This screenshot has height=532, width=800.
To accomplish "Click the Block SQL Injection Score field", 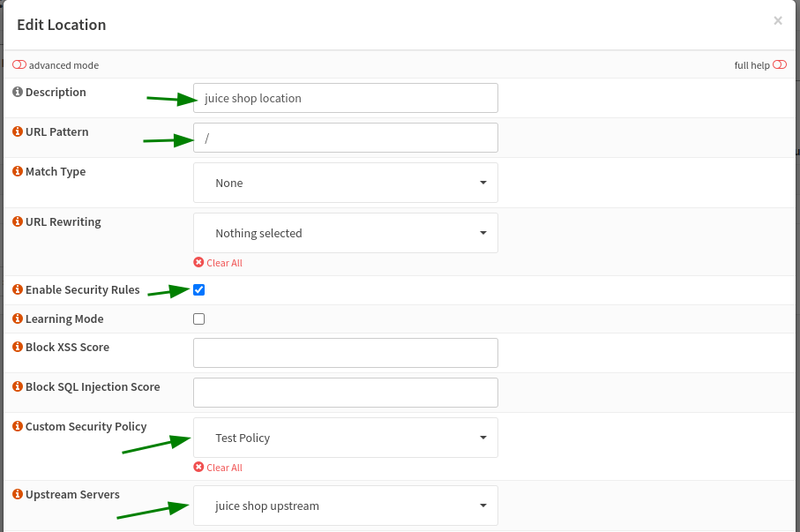I will click(x=345, y=392).
